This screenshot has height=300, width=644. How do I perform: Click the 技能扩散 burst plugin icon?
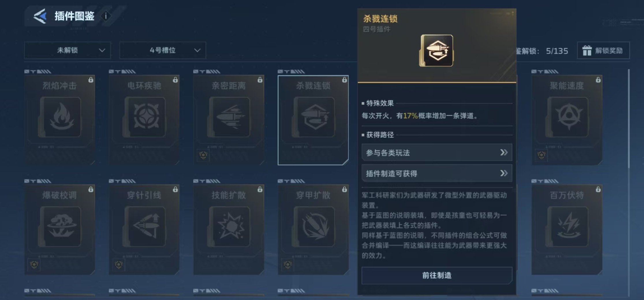coord(229,227)
